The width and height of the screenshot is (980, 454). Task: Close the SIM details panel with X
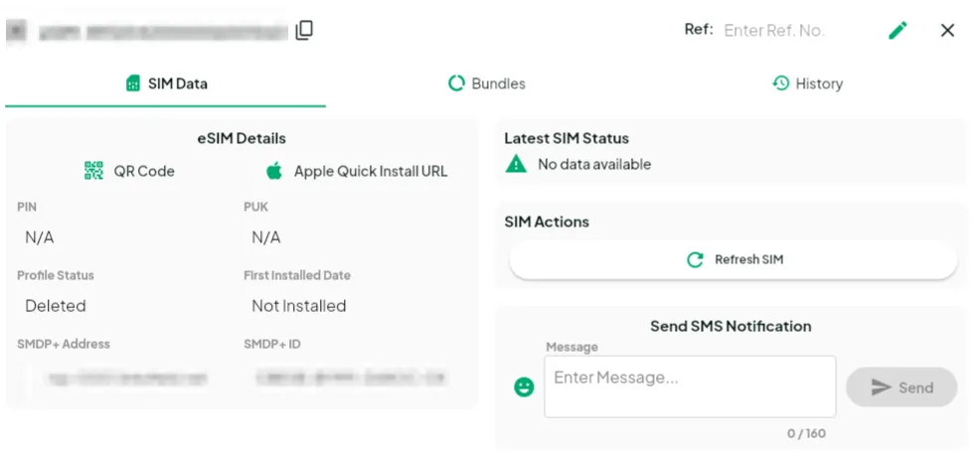pyautogui.click(x=947, y=30)
